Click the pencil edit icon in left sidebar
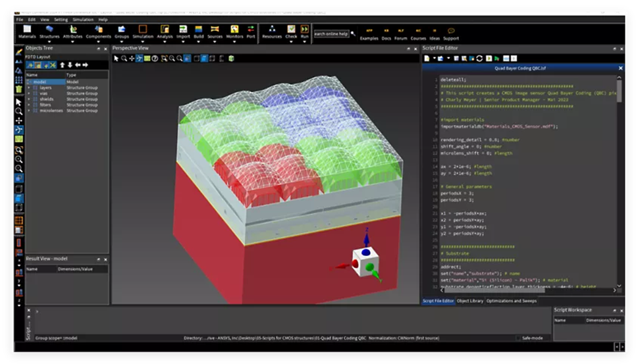Image resolution: width=638 pixels, height=364 pixels. coord(18,52)
